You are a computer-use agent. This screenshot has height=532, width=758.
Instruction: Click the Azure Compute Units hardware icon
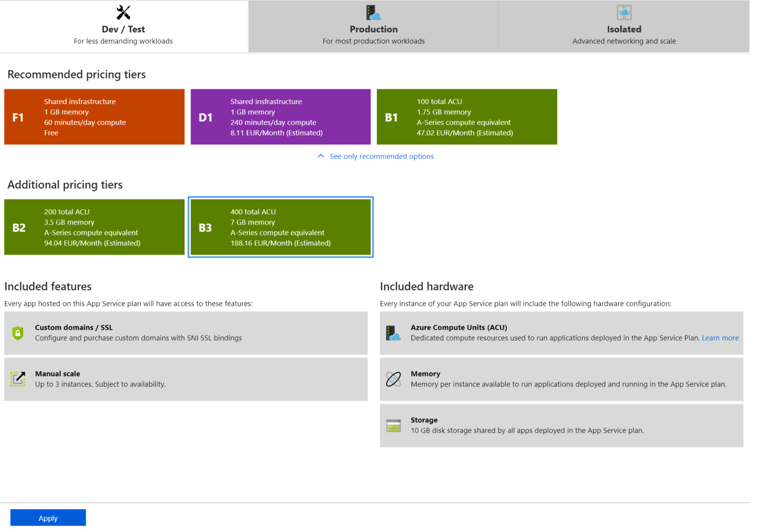(393, 333)
